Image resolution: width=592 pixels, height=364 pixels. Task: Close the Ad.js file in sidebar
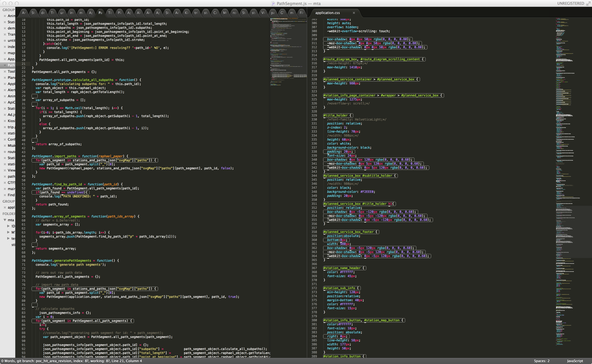[x=5, y=115]
